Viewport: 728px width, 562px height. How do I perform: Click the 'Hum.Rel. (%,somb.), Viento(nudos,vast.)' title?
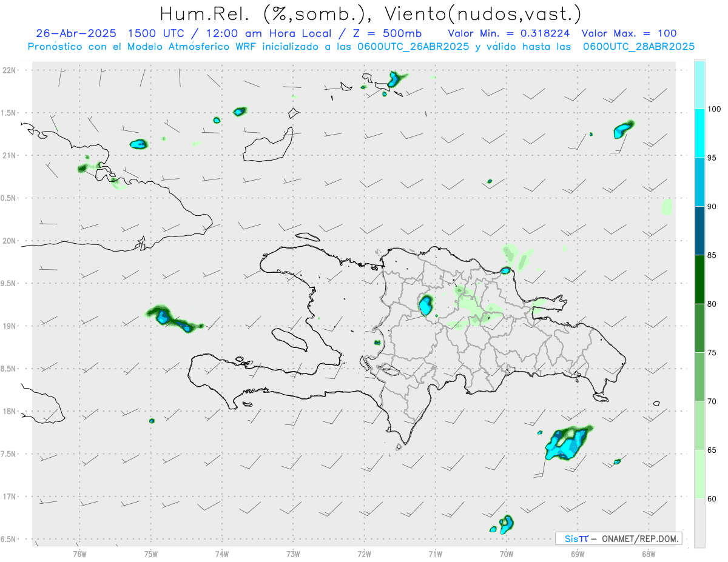(371, 13)
